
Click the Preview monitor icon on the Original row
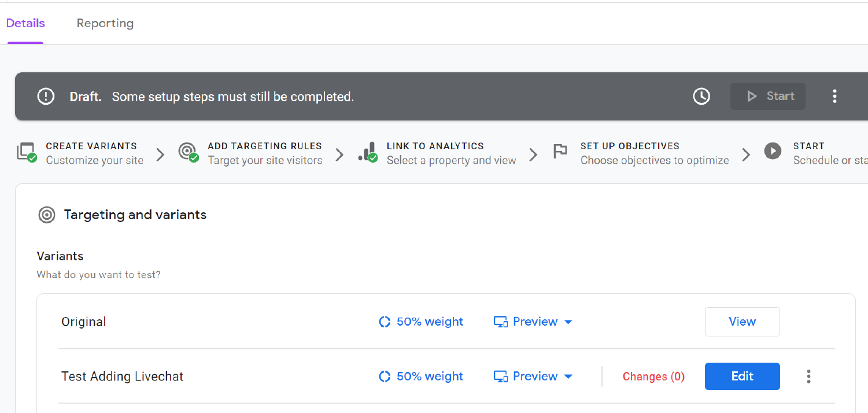click(500, 322)
